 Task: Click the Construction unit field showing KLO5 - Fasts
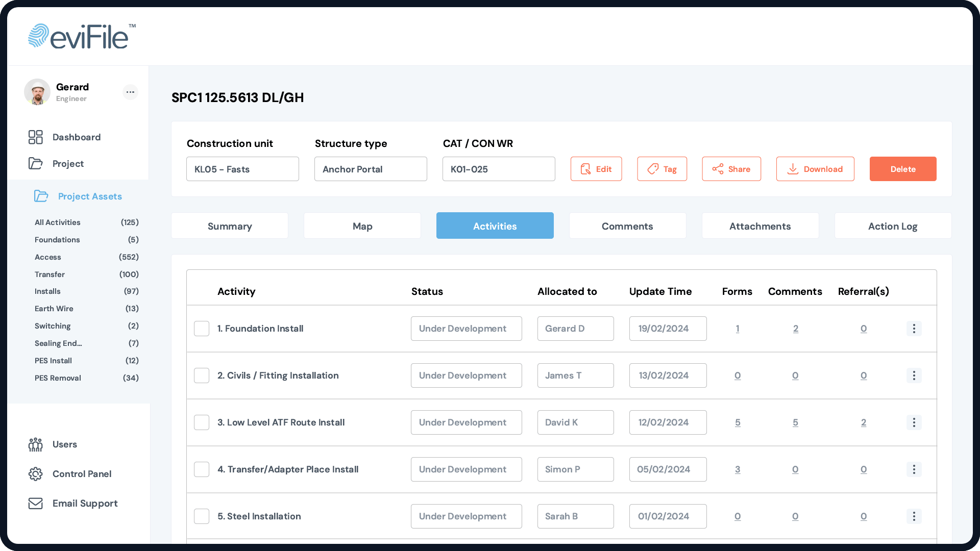[242, 169]
